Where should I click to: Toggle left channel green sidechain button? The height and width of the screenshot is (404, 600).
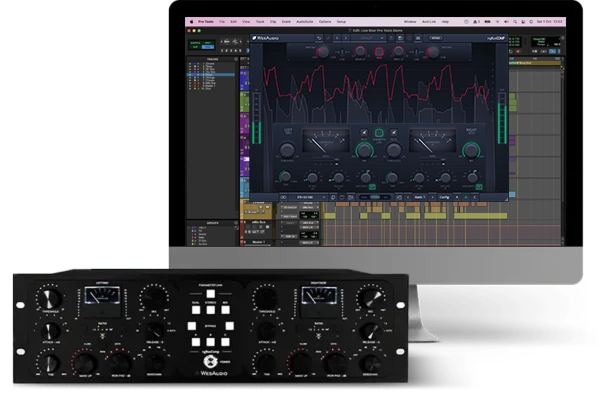[x=372, y=187]
